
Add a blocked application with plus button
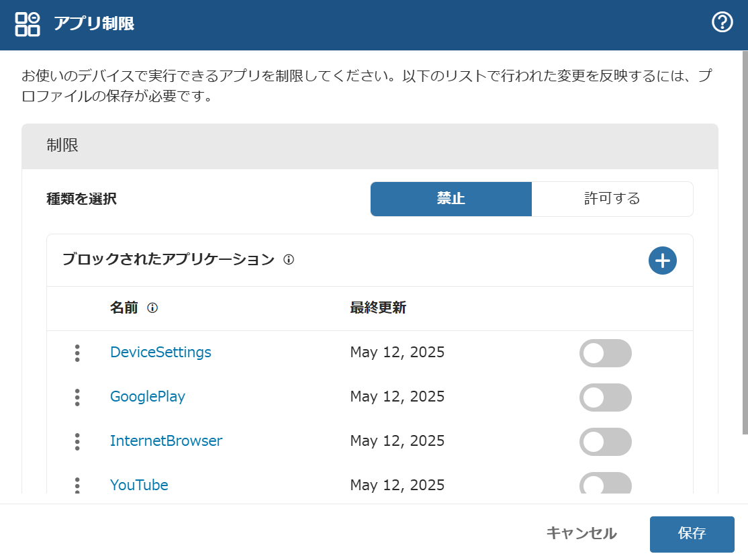tap(662, 261)
